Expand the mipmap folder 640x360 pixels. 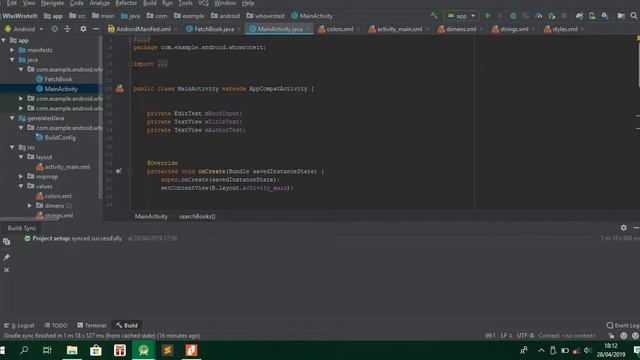click(21, 177)
